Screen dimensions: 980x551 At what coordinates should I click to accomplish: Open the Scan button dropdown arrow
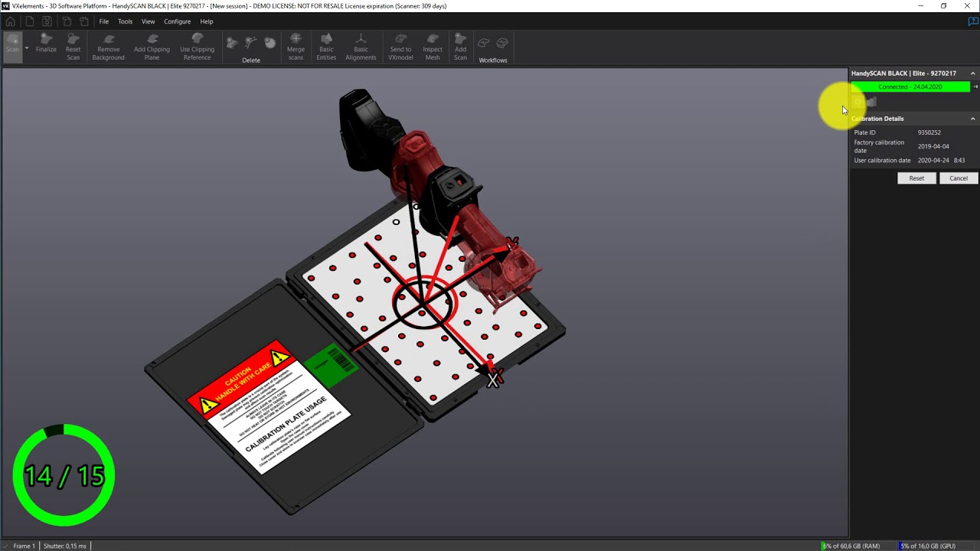27,48
